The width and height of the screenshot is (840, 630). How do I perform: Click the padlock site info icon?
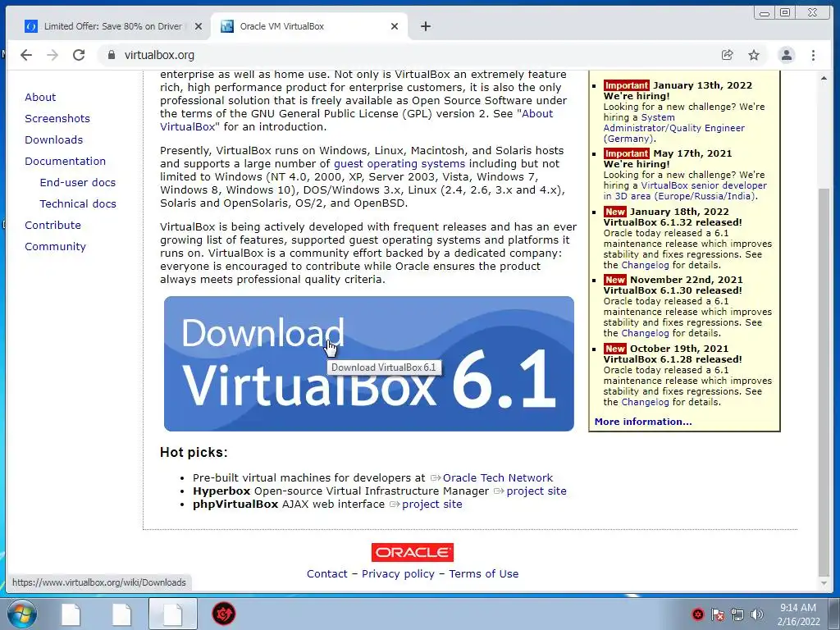click(111, 55)
